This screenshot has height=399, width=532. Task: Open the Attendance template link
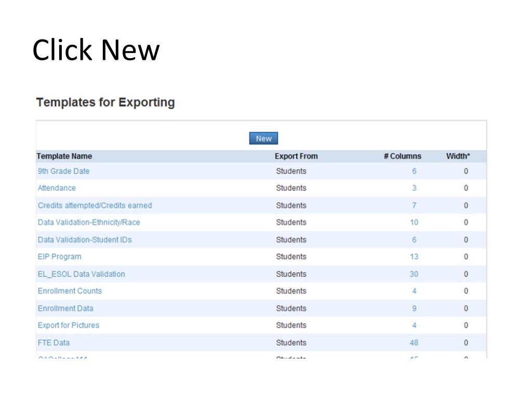coord(57,188)
